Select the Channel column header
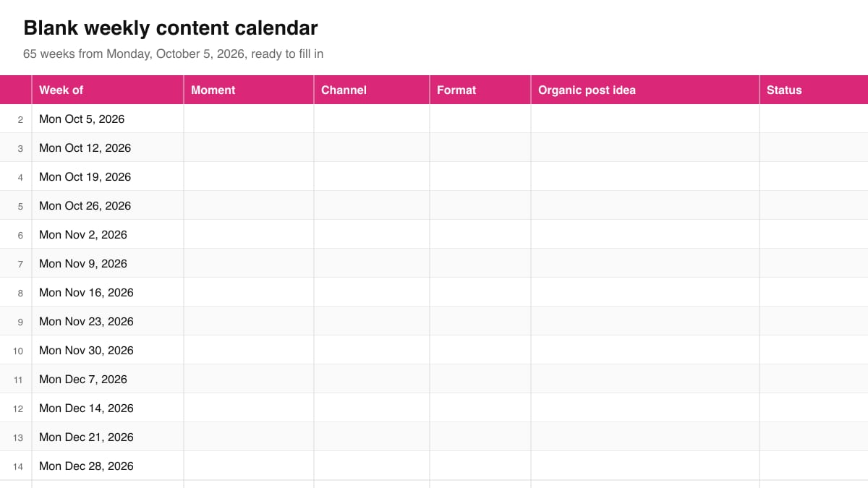 [372, 90]
